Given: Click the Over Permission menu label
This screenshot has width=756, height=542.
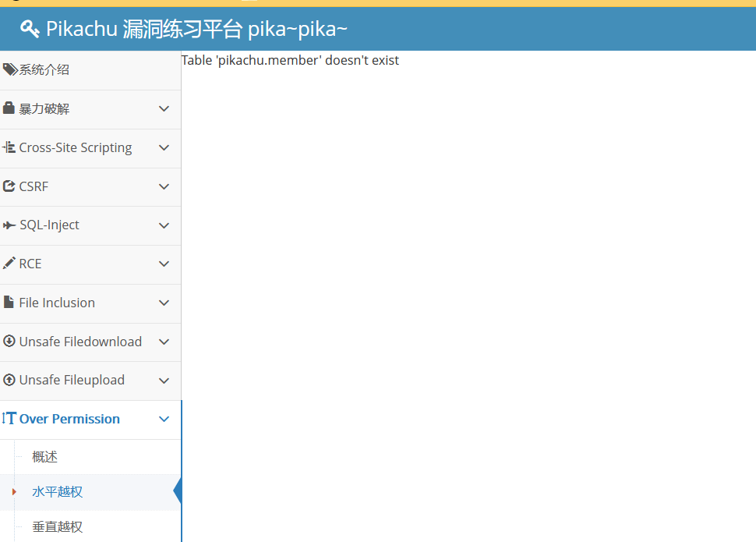Looking at the screenshot, I should coord(69,419).
